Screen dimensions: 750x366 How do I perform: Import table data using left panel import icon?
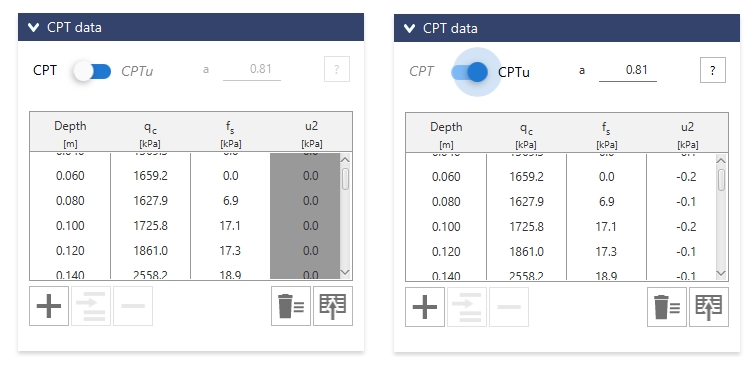click(333, 306)
